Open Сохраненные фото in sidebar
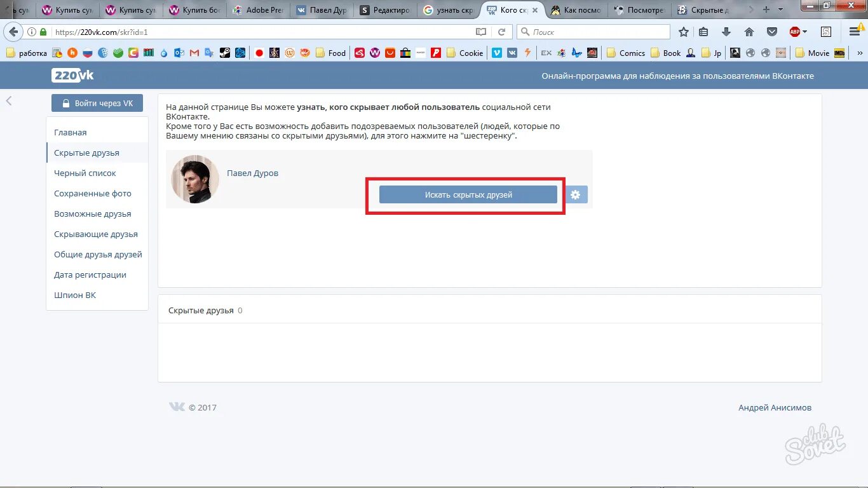The width and height of the screenshot is (868, 488). [97, 193]
